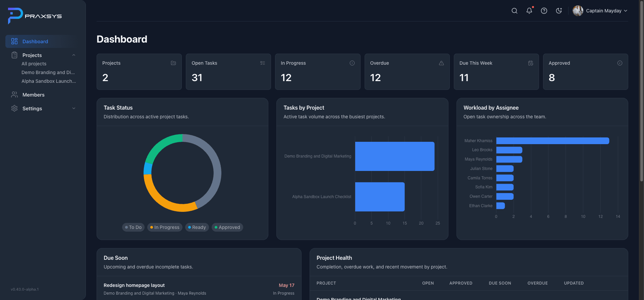
Task: Click Maya Reynolds assignee label
Action: click(x=479, y=159)
